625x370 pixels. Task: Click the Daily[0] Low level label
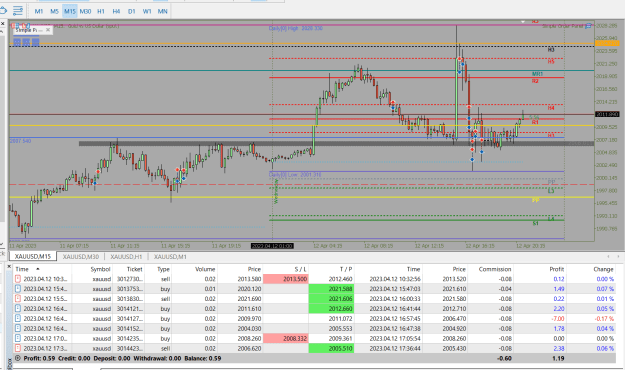[295, 175]
